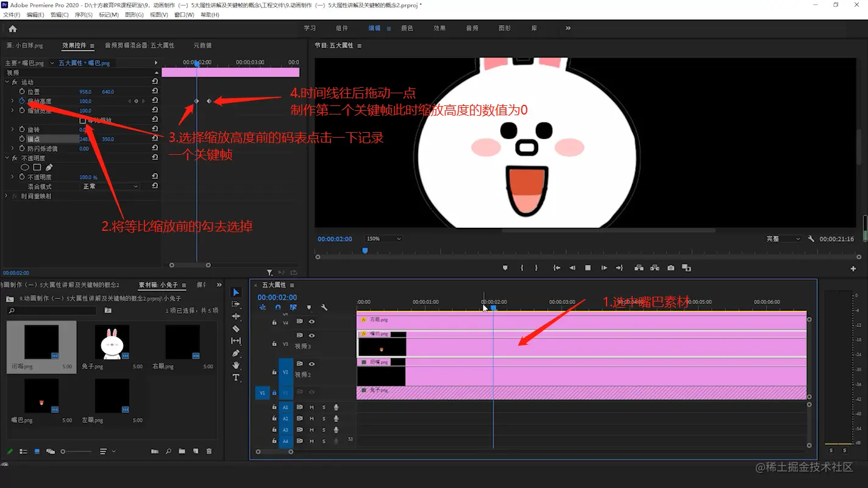Select the Track Select Forward tool

(x=237, y=304)
